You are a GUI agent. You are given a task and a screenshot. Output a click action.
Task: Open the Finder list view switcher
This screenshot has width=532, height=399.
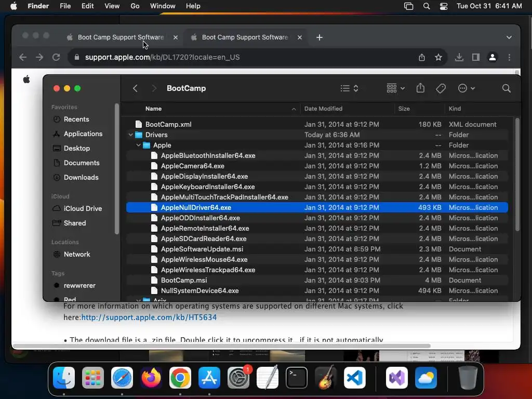click(x=349, y=88)
